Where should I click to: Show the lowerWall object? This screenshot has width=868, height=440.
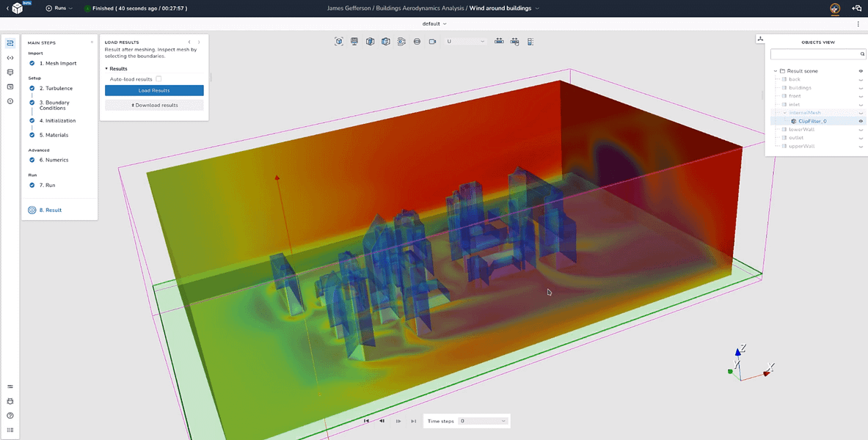[x=861, y=130]
